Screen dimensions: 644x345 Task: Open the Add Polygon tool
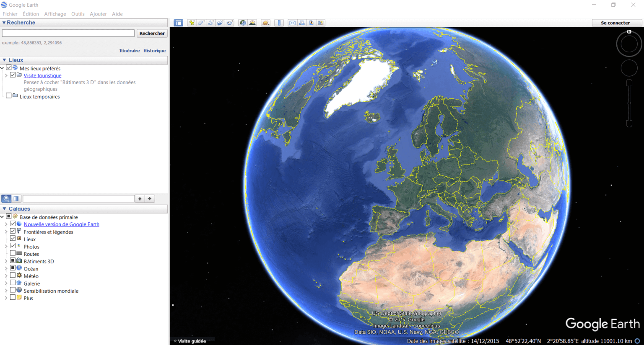click(x=202, y=23)
